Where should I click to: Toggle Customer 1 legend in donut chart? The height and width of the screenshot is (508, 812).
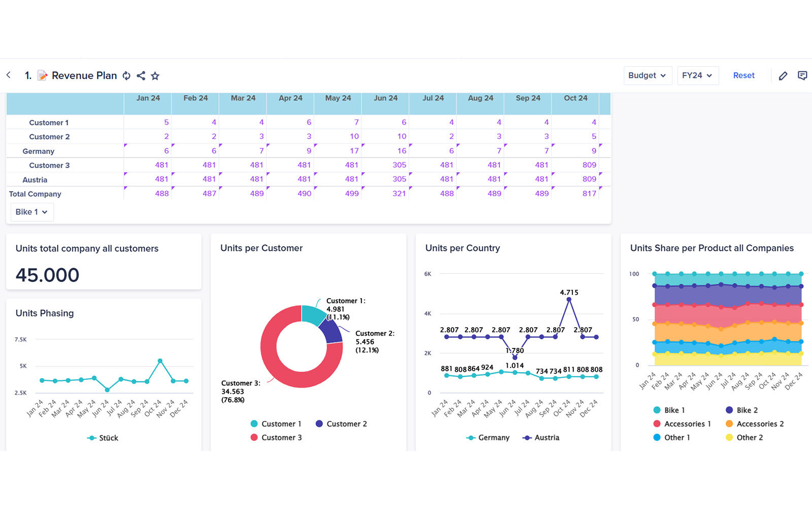[276, 424]
